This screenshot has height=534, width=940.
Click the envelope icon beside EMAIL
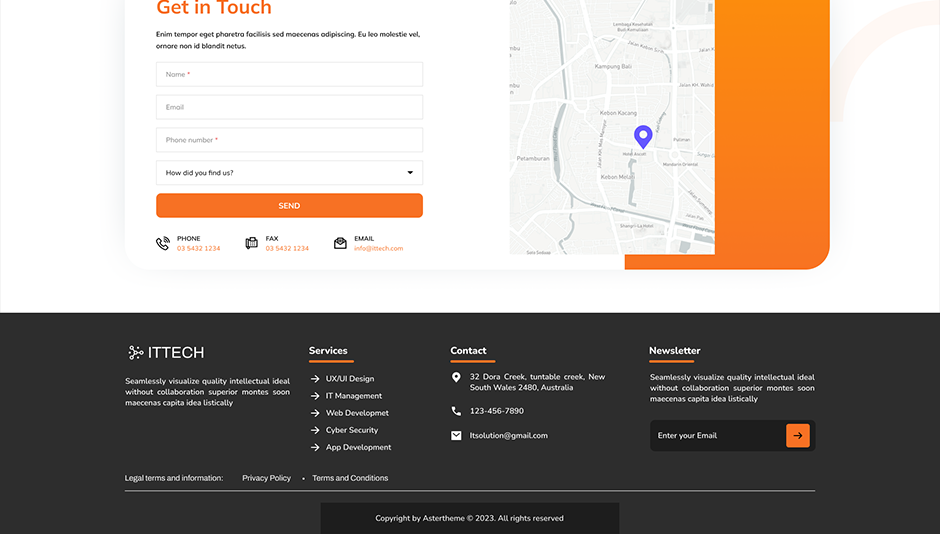340,243
